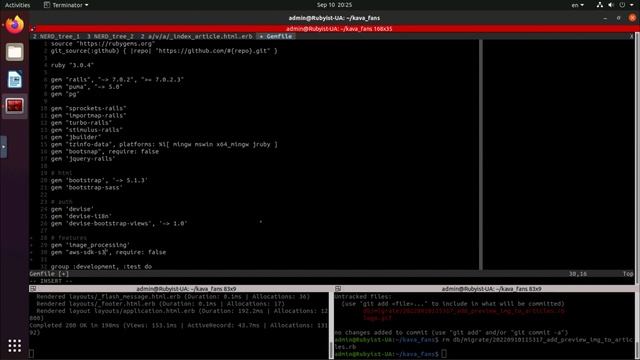Open Activities overview
Screen dimensions: 640x360
click(x=18, y=5)
